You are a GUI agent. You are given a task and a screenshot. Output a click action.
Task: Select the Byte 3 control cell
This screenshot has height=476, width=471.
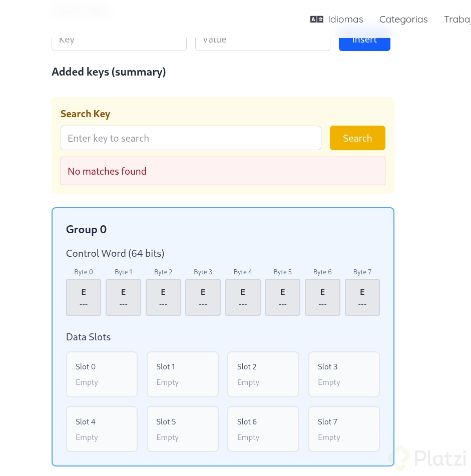pyautogui.click(x=203, y=297)
